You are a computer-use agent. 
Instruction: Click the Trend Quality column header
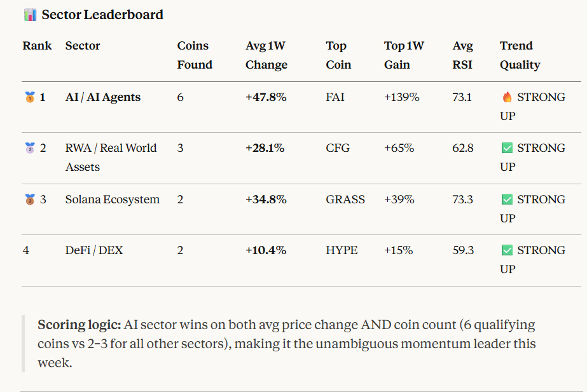click(x=520, y=55)
